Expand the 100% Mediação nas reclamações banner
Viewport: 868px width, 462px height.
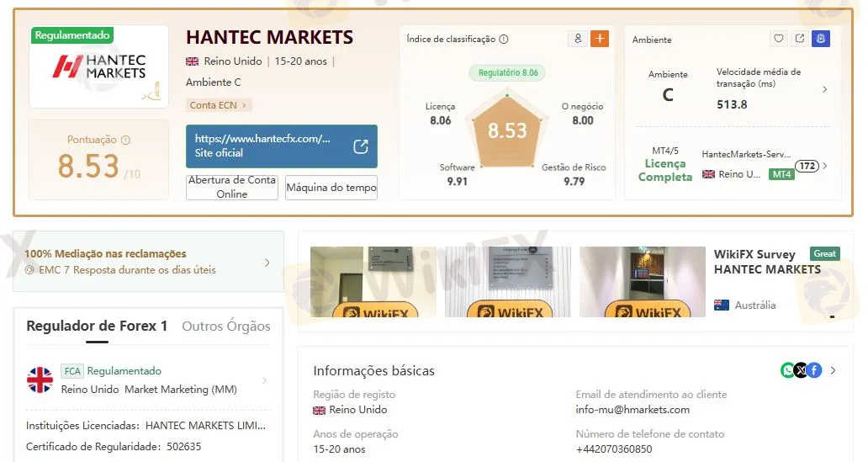tap(267, 263)
